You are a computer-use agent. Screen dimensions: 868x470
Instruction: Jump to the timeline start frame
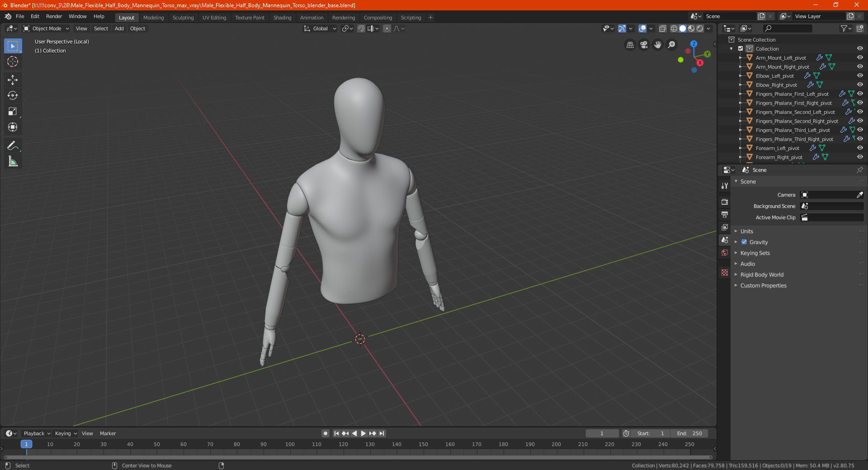tap(336, 433)
